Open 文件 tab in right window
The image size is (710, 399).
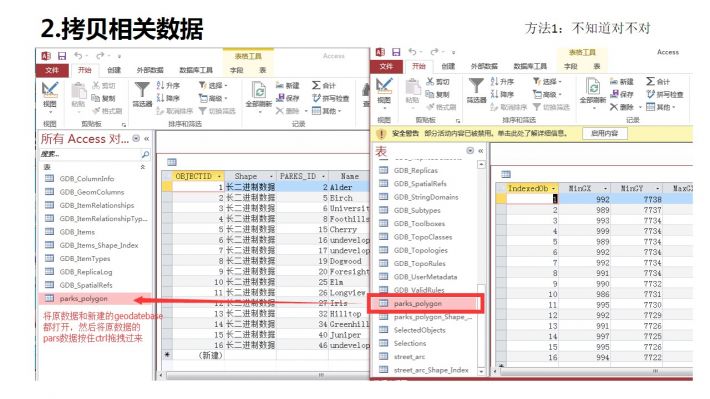386,67
